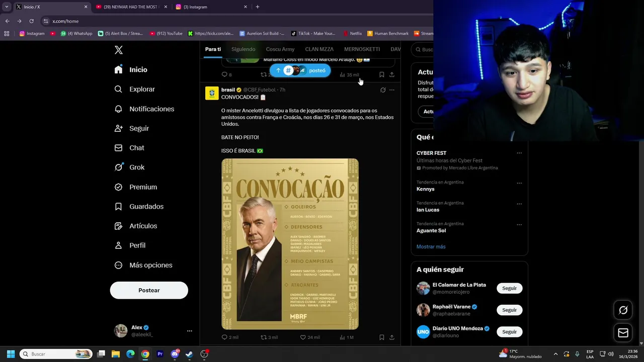
Task: Share the top Mariano Closs post
Action: coord(392,74)
